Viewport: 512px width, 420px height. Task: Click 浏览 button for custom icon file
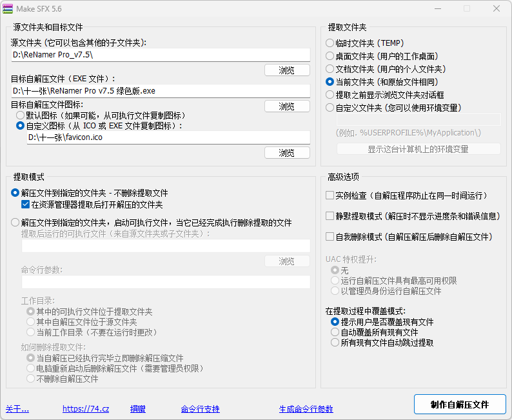click(x=287, y=153)
